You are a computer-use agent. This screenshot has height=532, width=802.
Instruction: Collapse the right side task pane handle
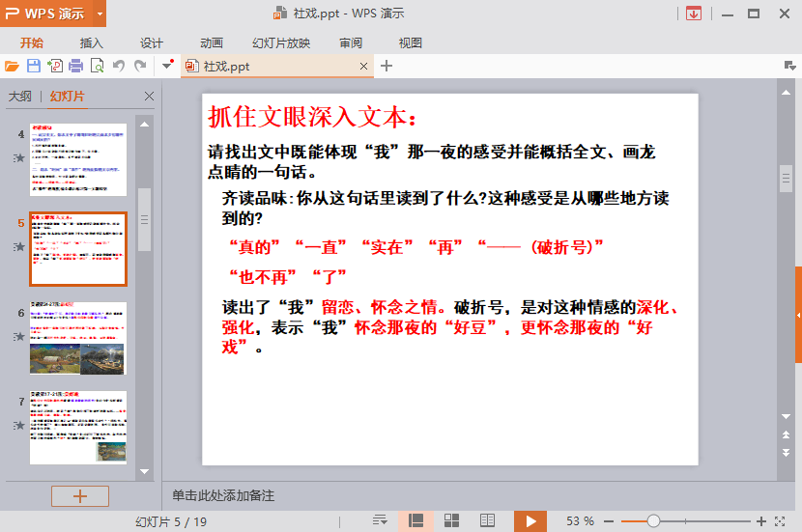click(798, 316)
